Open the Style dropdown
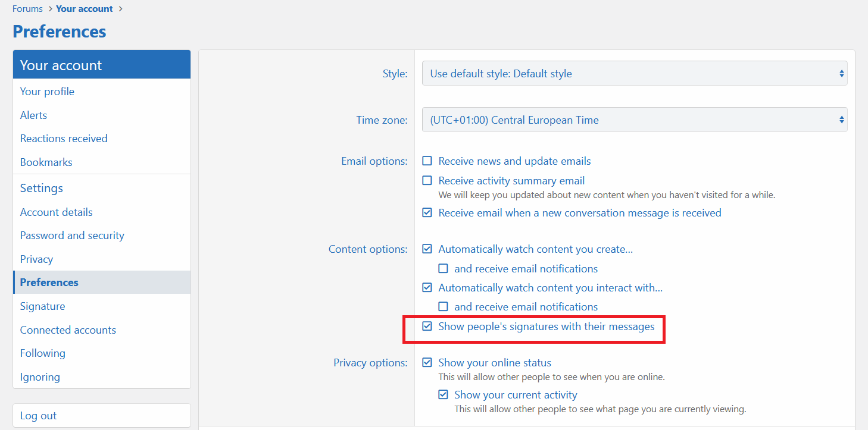The height and width of the screenshot is (430, 868). pos(634,74)
